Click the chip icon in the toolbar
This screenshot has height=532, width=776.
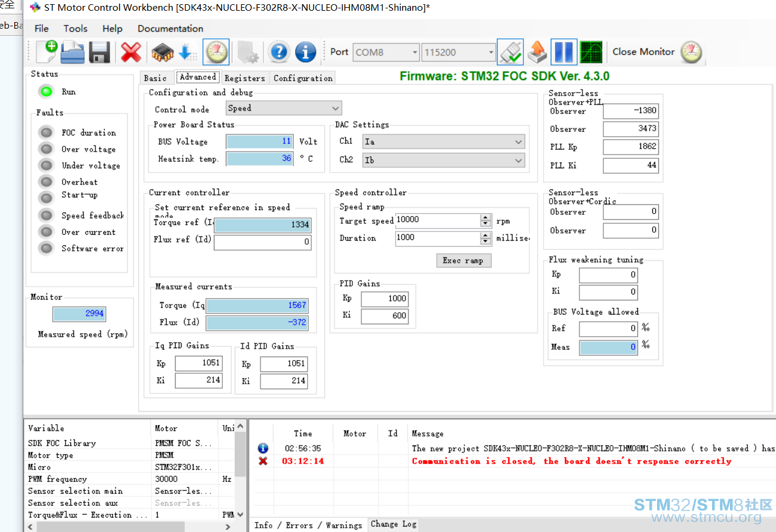pos(162,52)
